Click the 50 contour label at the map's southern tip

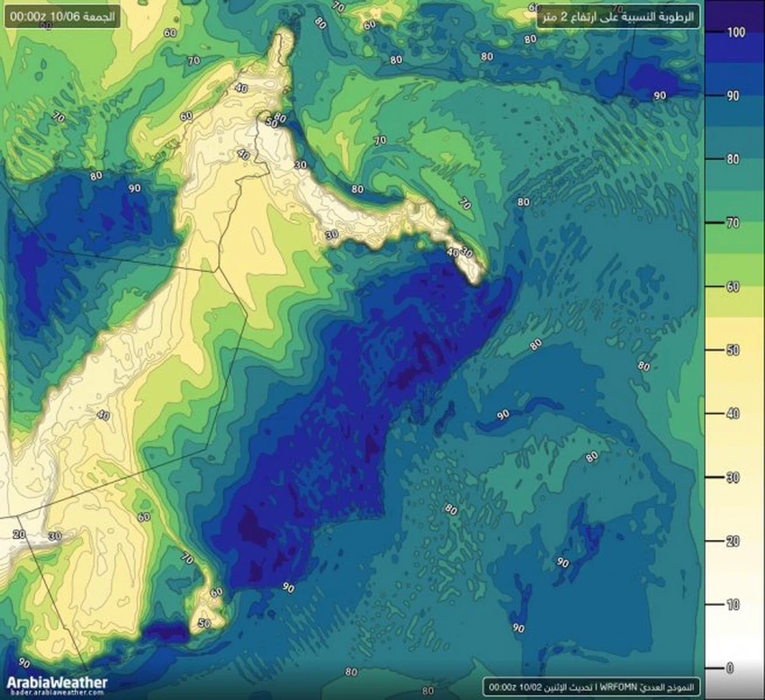click(204, 623)
